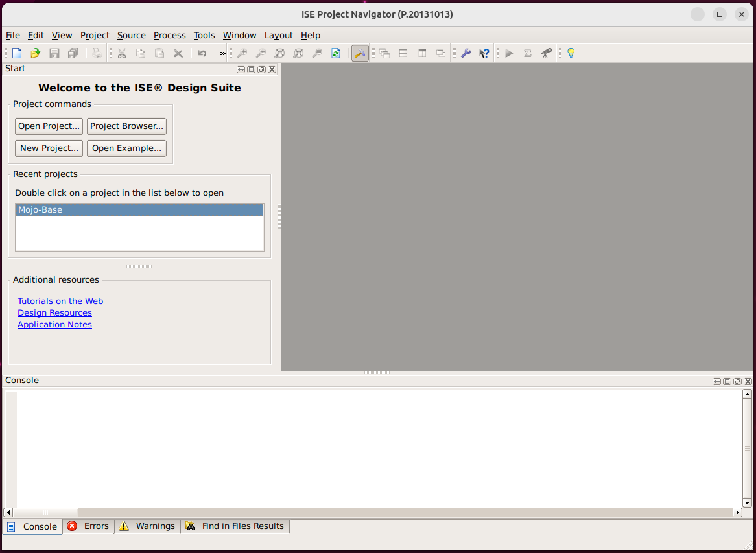Click the green Refresh icon
This screenshot has height=553, width=756.
[336, 53]
